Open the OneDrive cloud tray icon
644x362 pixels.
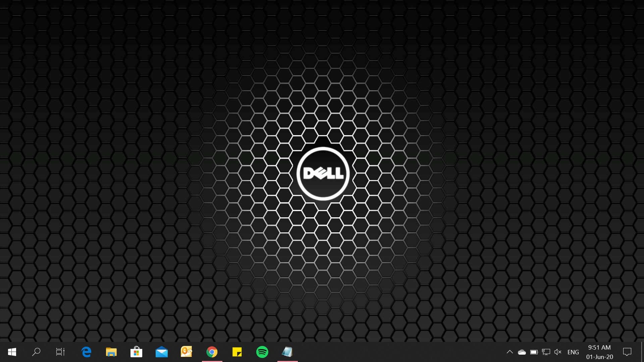(522, 352)
